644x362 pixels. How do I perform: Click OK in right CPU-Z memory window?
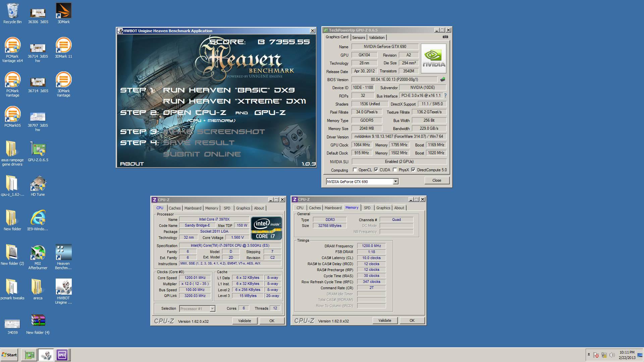(412, 320)
